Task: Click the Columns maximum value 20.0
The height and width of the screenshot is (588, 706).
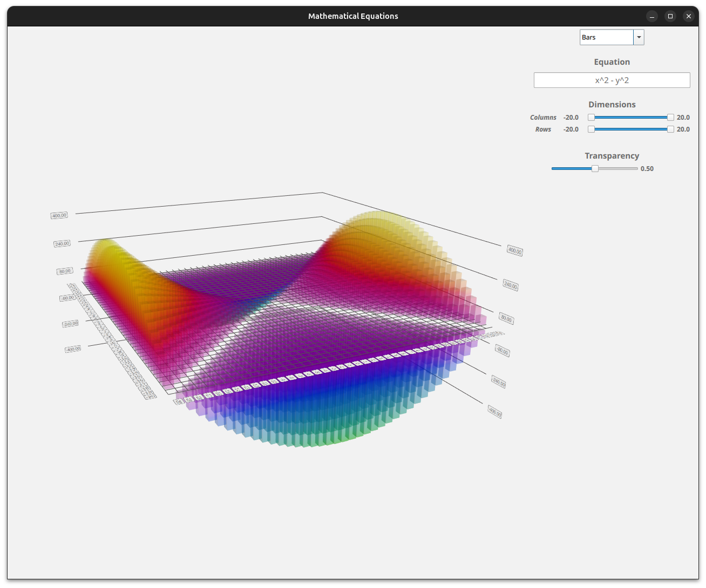Action: [x=683, y=118]
